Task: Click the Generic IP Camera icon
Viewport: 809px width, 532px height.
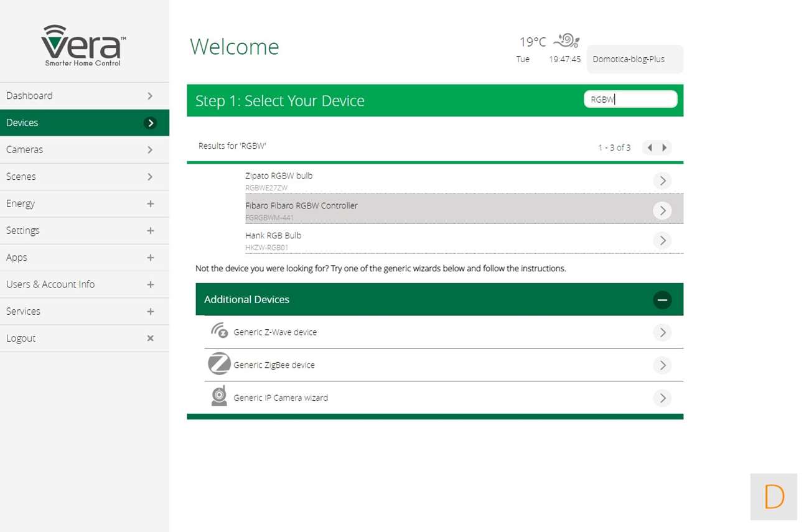Action: [219, 396]
